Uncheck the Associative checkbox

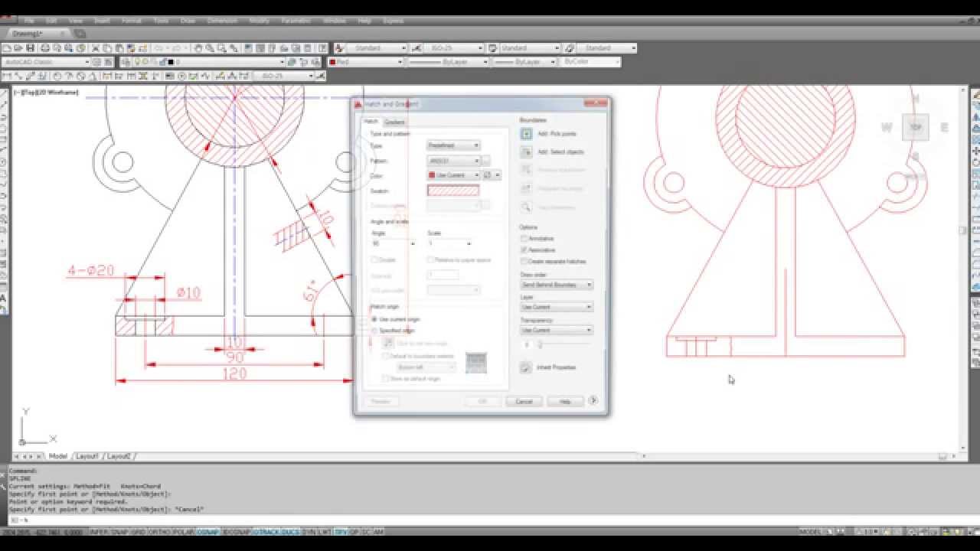524,250
